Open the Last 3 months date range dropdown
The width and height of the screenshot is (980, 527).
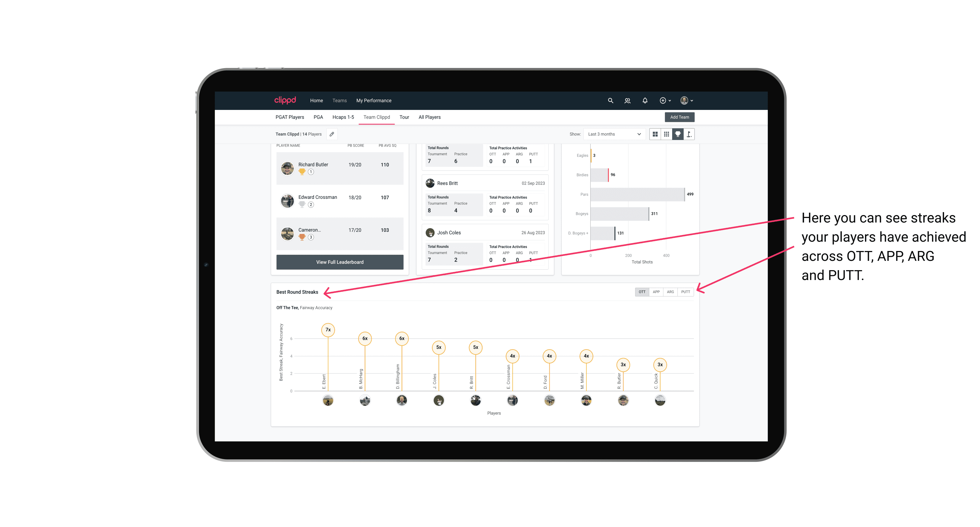click(613, 134)
